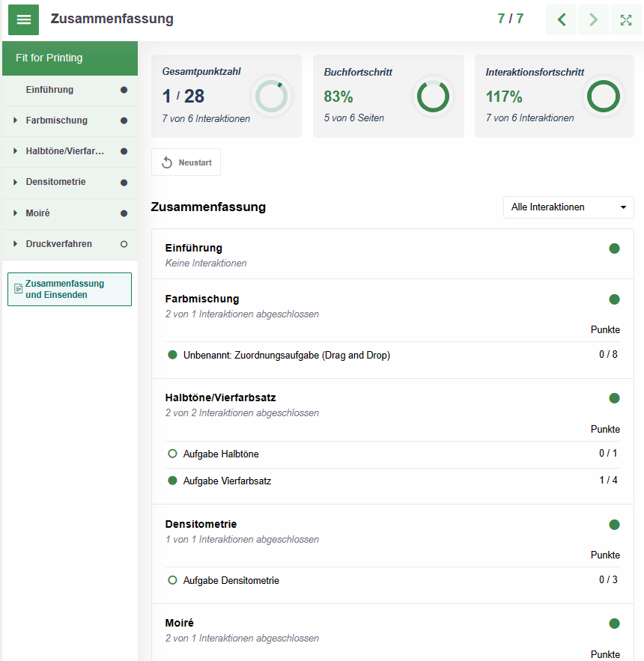Click status dot next to Moiré in sidebar
Image resolution: width=644 pixels, height=661 pixels.
click(124, 213)
